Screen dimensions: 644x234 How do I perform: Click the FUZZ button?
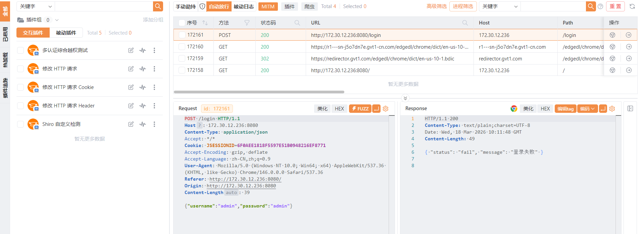click(360, 109)
